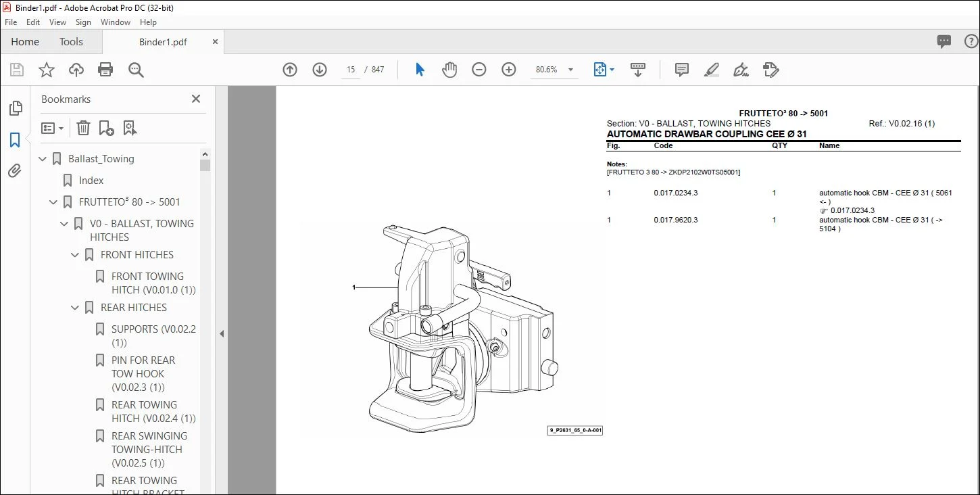Click the upload to cloud icon
The width and height of the screenshot is (980, 495).
pyautogui.click(x=76, y=70)
